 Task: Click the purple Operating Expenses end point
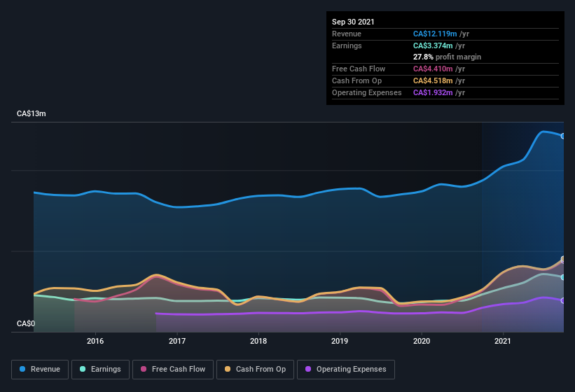[x=563, y=300]
